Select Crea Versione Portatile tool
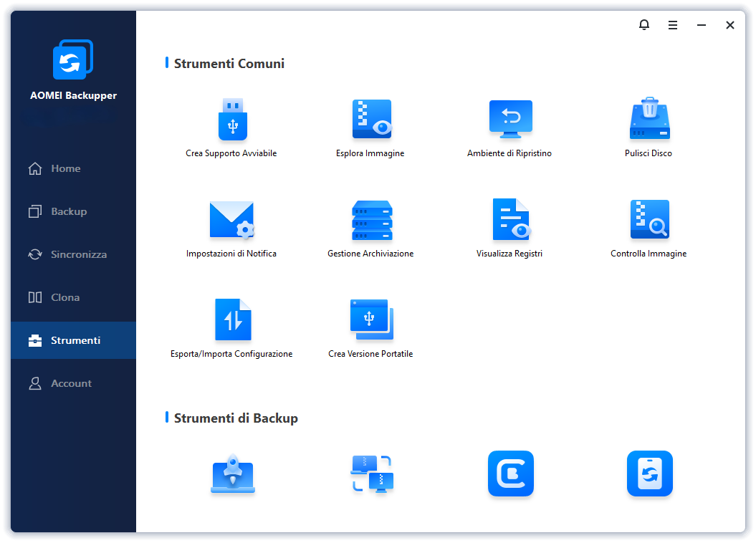 coord(371,320)
